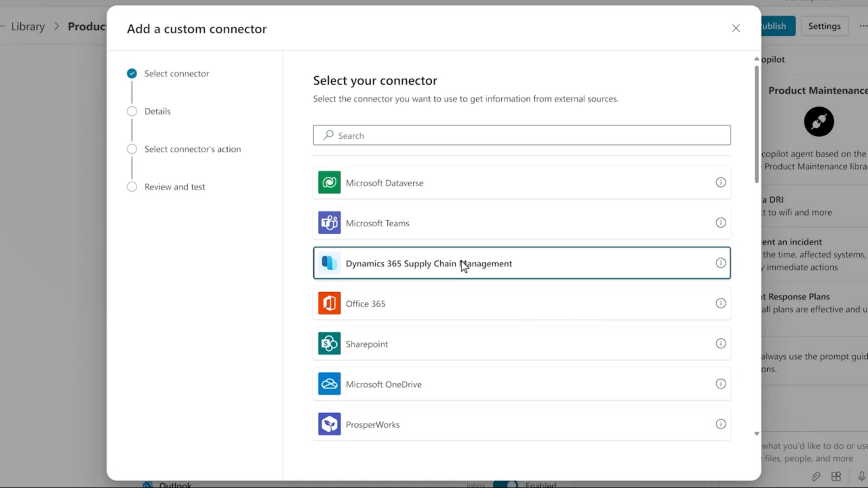Select the Details step radio circle
The image size is (868, 488).
(x=132, y=111)
